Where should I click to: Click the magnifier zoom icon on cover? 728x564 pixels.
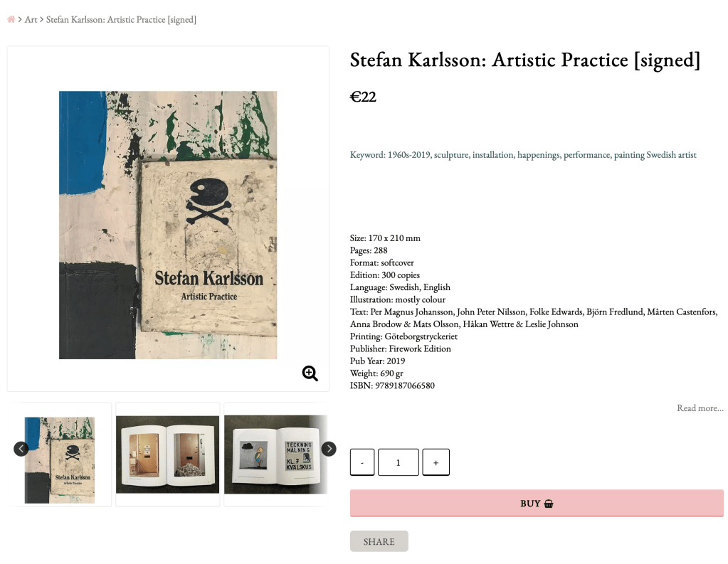310,373
